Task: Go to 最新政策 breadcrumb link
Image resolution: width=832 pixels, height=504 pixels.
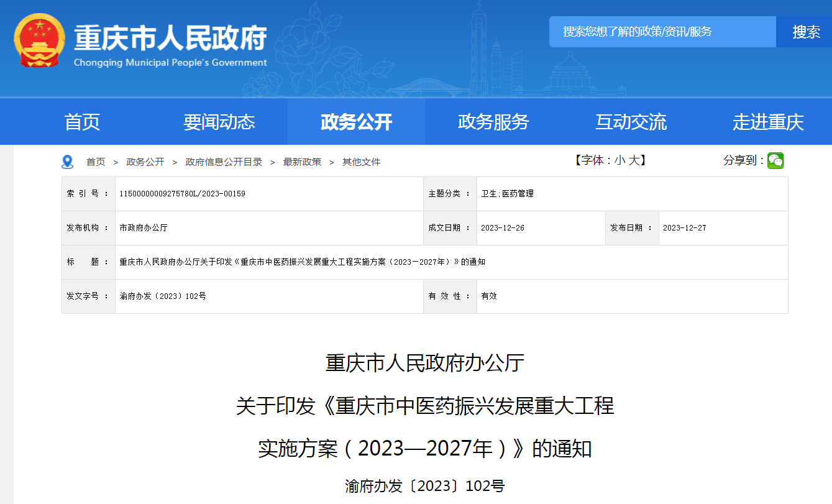Action: 302,162
